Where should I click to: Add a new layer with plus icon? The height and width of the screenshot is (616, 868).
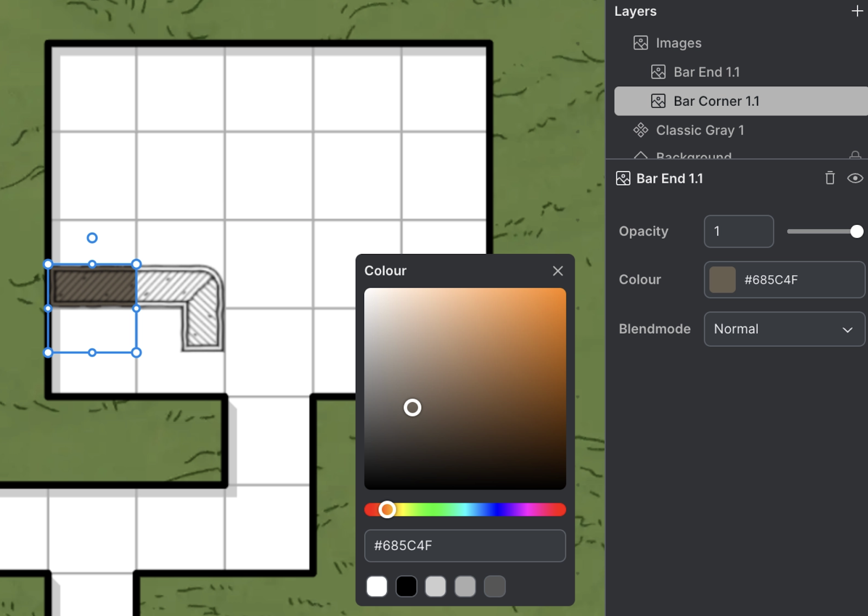857,11
